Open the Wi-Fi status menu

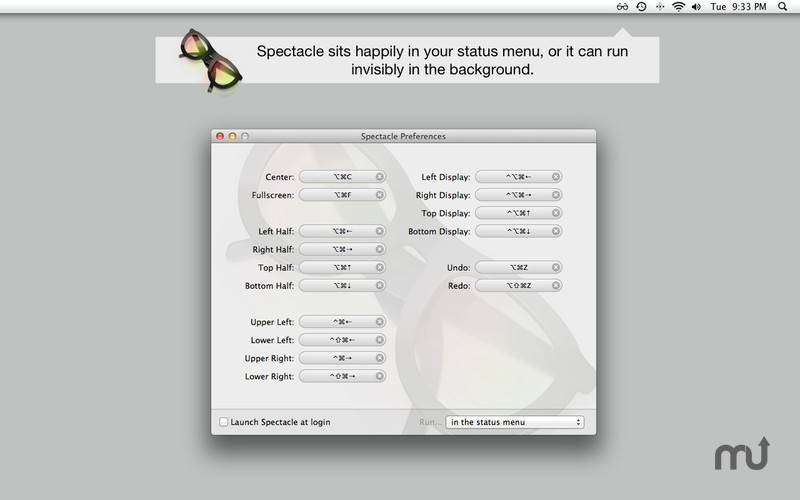tap(678, 7)
